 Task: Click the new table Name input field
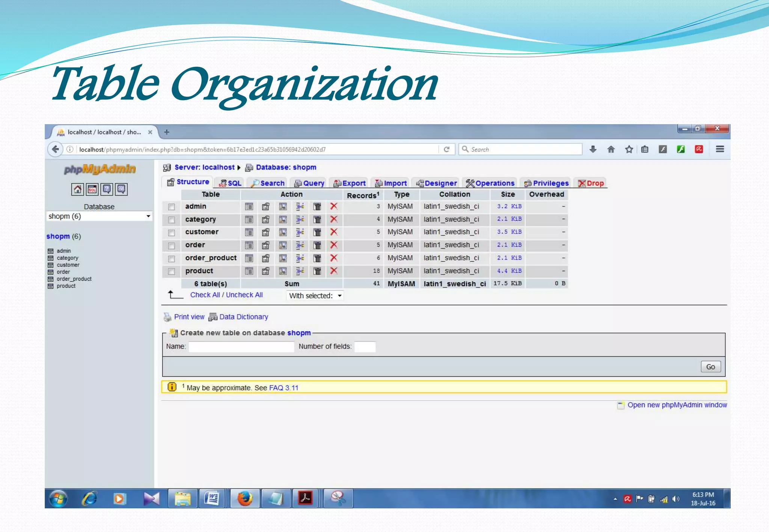point(241,346)
